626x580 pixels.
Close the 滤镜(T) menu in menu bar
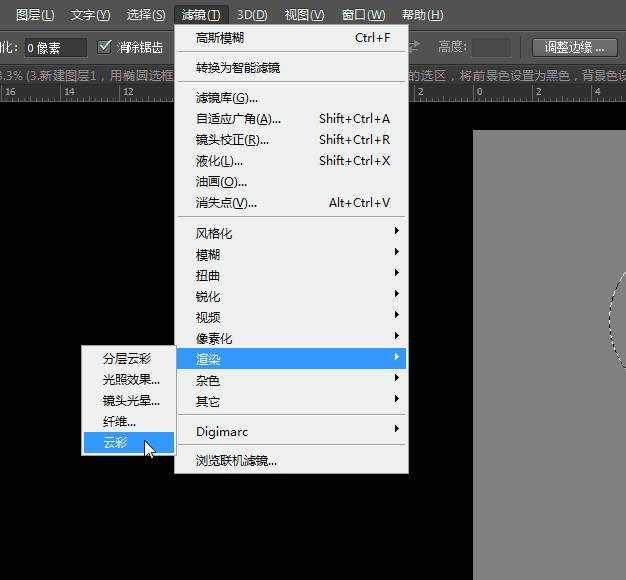click(x=201, y=15)
